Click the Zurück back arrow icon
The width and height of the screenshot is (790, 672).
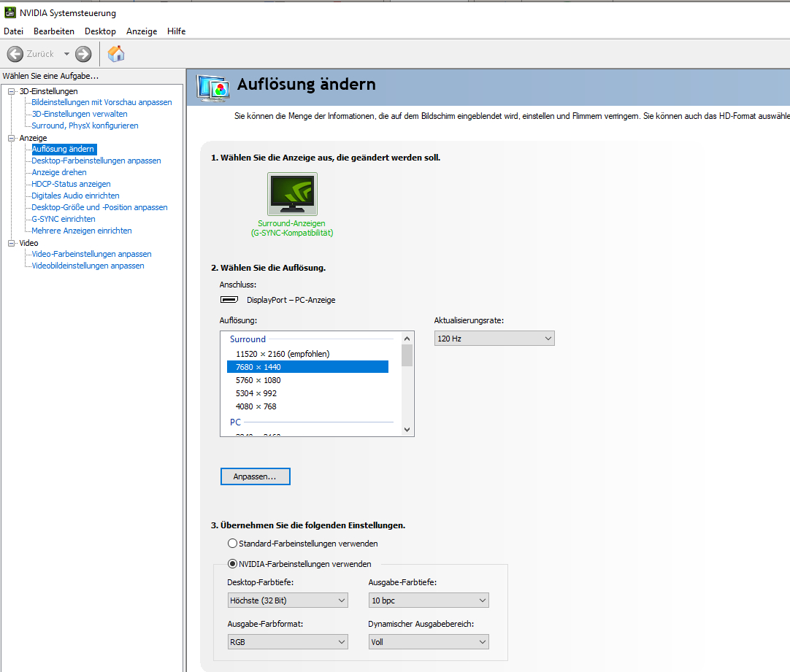15,54
